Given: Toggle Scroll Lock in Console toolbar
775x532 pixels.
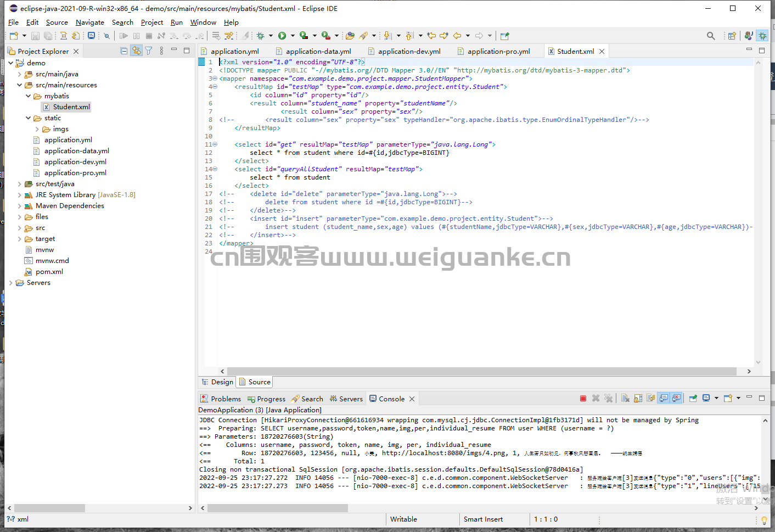Looking at the screenshot, I should (638, 399).
